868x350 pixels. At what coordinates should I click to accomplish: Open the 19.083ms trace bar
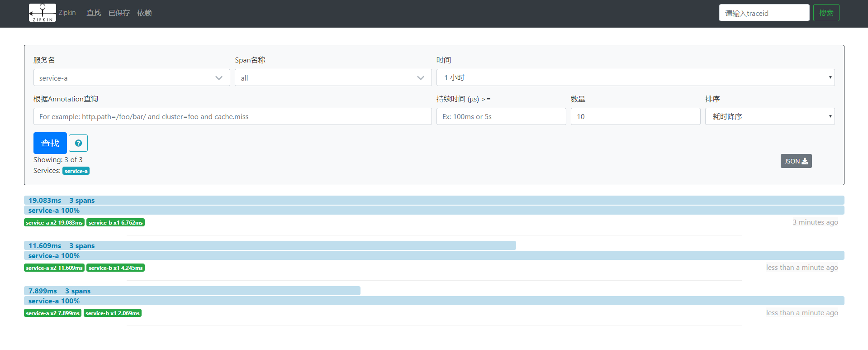click(x=434, y=200)
